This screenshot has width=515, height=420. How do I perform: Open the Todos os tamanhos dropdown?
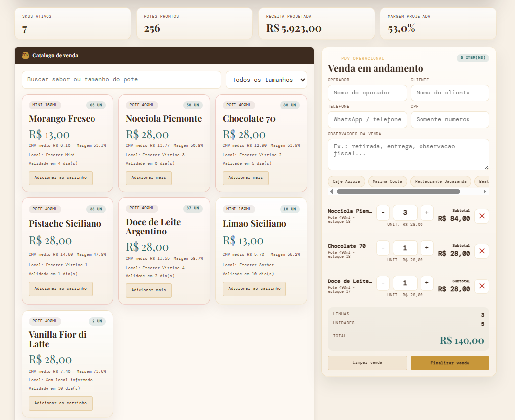(266, 80)
